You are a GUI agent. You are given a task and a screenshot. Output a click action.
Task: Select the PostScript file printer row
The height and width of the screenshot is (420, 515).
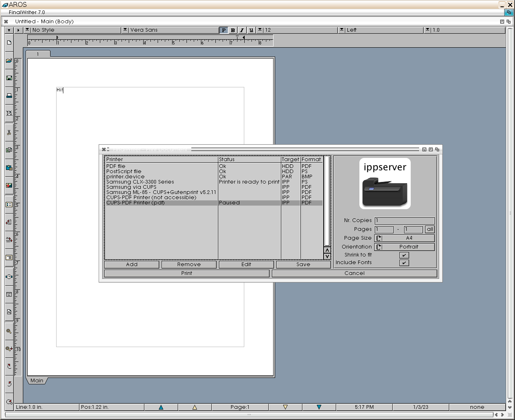click(214, 172)
